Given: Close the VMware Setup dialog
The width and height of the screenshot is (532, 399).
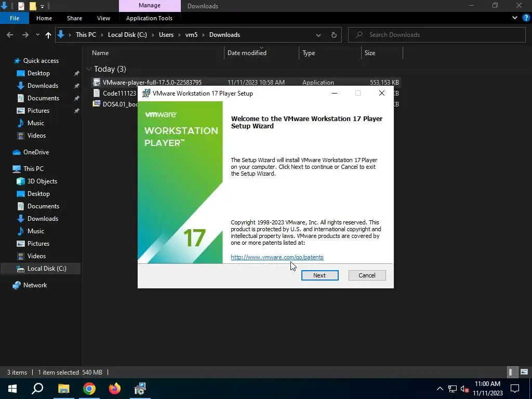Looking at the screenshot, I should [382, 94].
